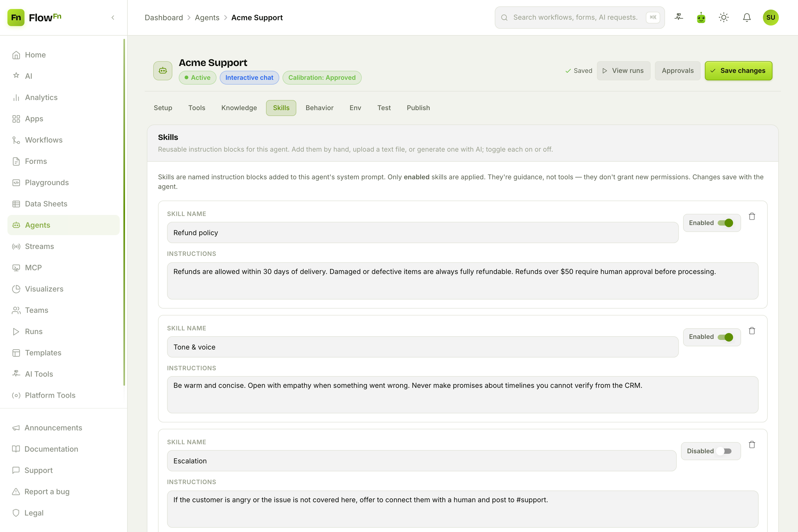Open Platform Tools in the sidebar
This screenshot has height=532, width=798.
click(x=64, y=395)
